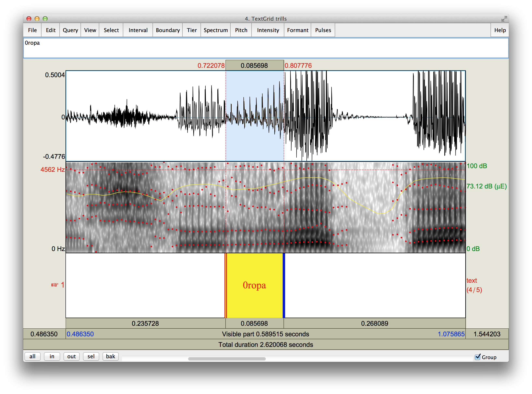Open the Formant menu
The height and width of the screenshot is (394, 532).
coord(298,30)
